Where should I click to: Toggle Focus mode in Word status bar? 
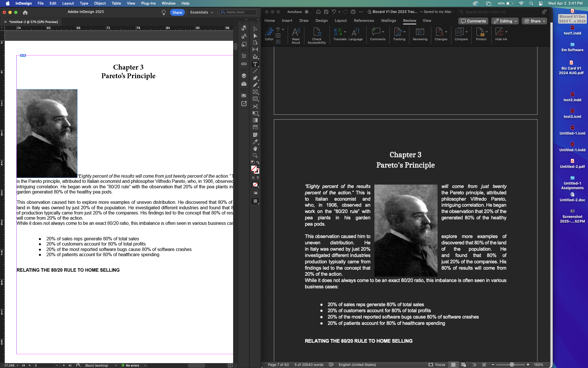437,365
